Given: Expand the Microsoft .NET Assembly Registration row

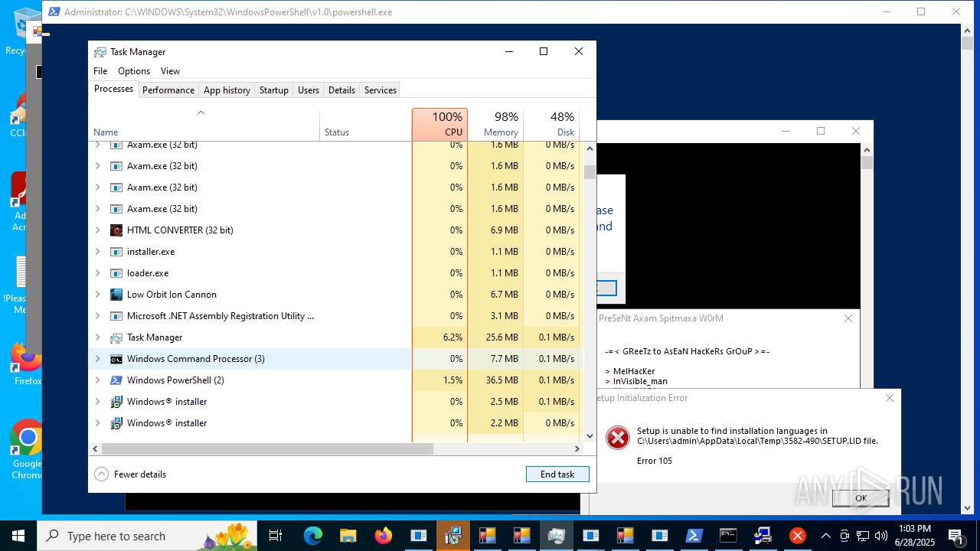Looking at the screenshot, I should (x=97, y=316).
